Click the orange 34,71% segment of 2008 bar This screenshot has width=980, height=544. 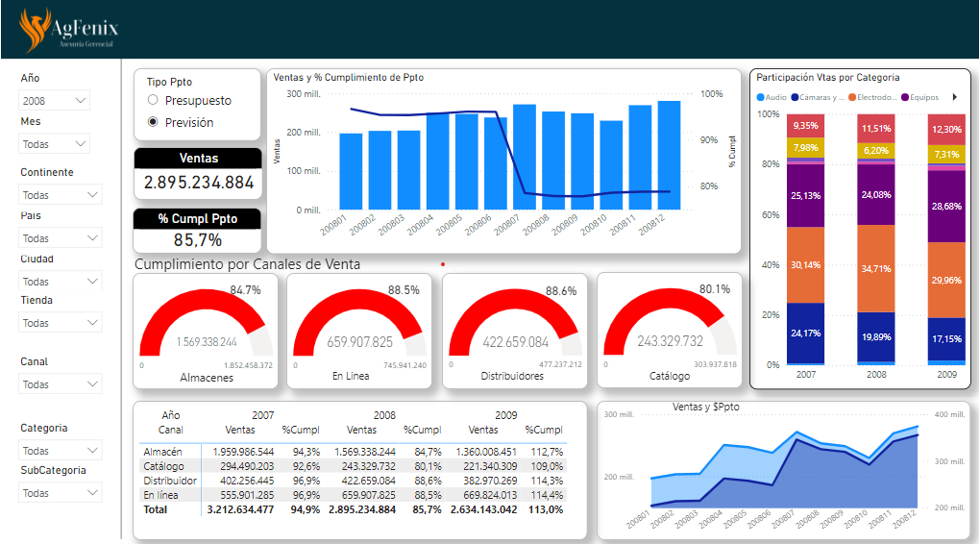point(876,268)
